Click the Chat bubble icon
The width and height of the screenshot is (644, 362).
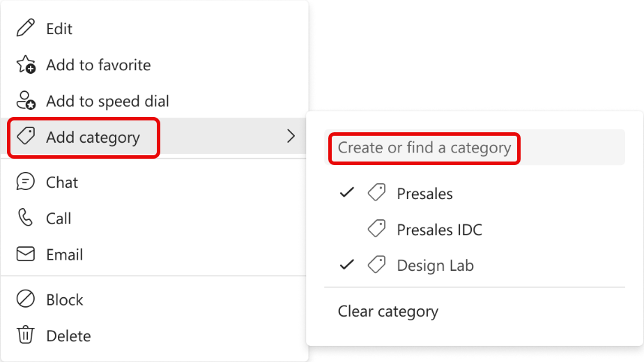(x=26, y=182)
